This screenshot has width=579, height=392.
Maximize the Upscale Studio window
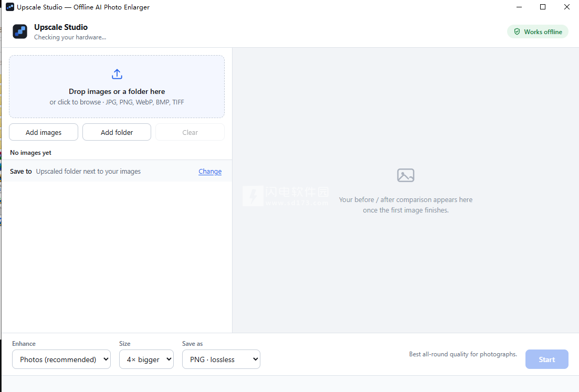point(543,7)
